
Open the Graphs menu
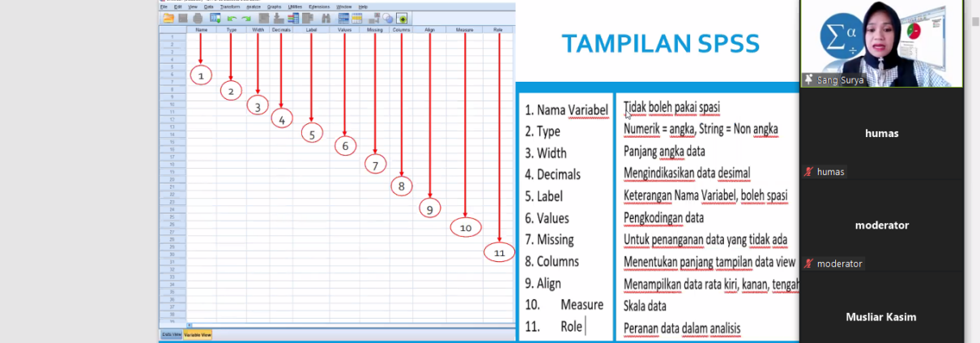point(274,6)
